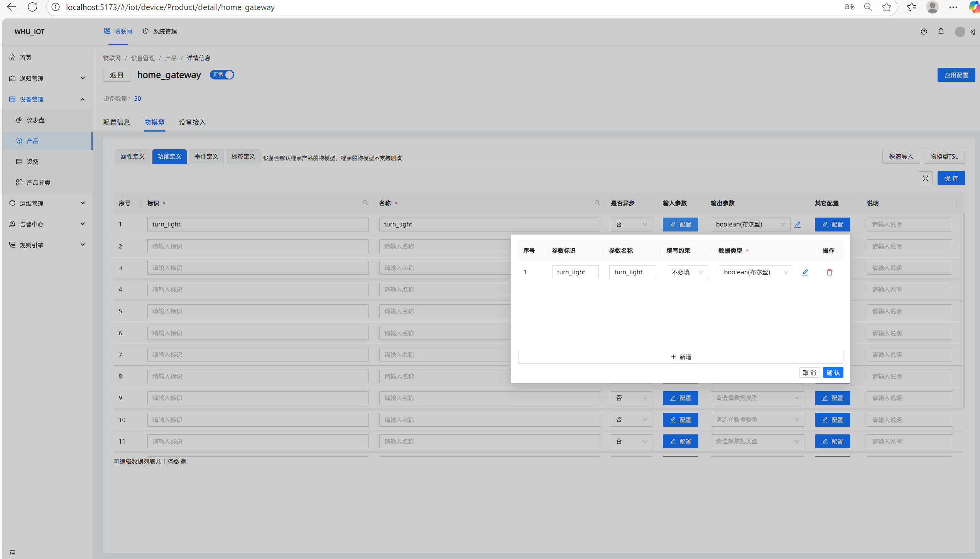
Task: Delete the turn_light parameter with trash icon
Action: coord(829,272)
